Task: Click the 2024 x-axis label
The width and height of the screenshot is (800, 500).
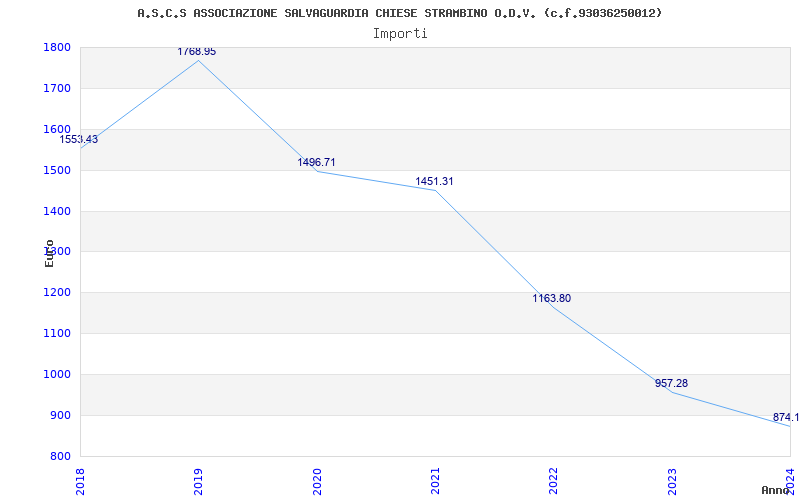Action: point(790,481)
